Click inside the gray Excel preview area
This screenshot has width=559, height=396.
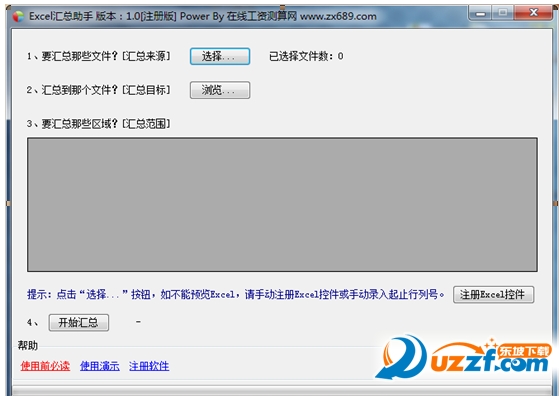(282, 205)
